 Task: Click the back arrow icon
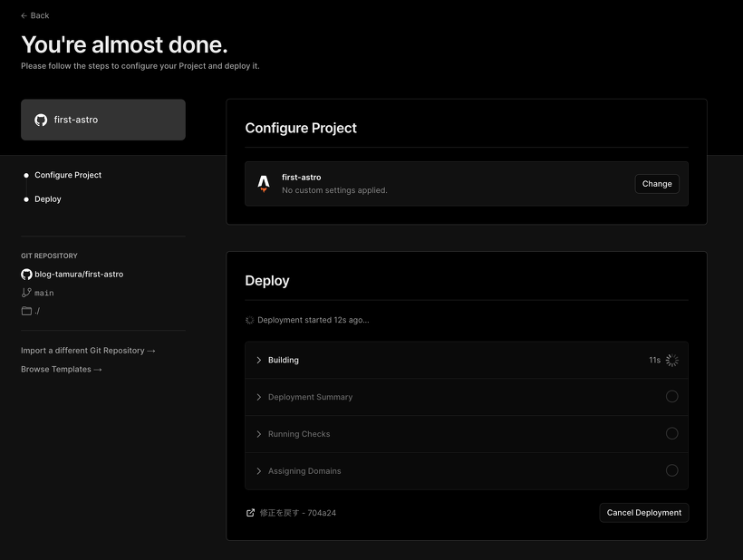pos(24,15)
